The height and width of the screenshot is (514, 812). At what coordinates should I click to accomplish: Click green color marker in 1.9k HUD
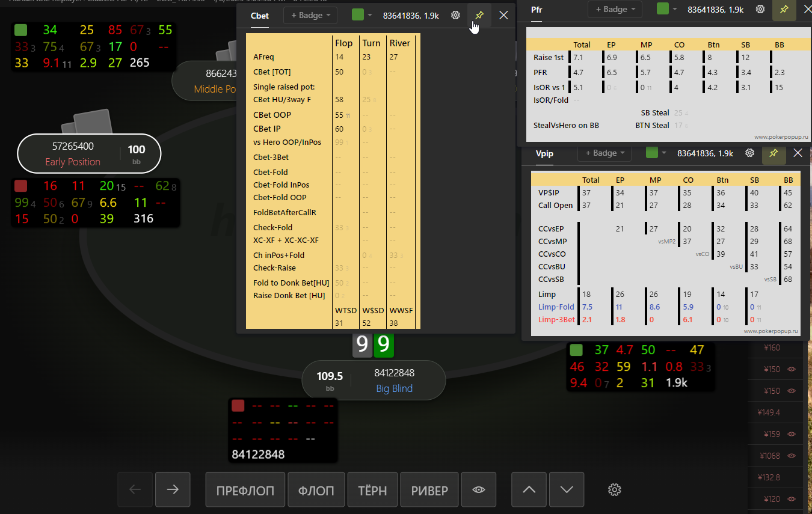coord(576,350)
